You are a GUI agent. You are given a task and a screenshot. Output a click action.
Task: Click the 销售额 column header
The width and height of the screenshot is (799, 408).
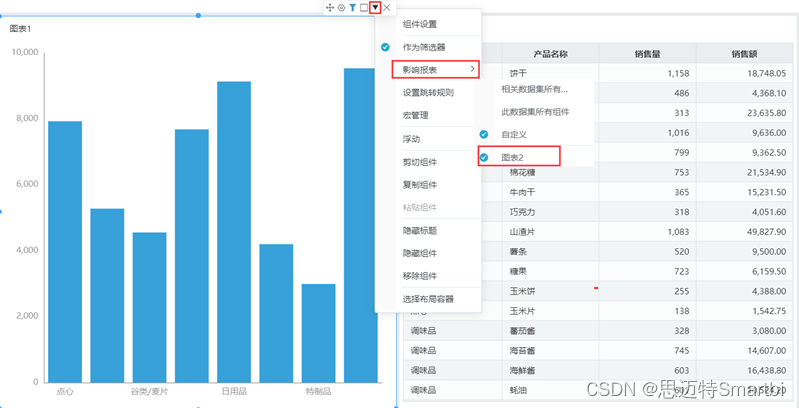(745, 53)
